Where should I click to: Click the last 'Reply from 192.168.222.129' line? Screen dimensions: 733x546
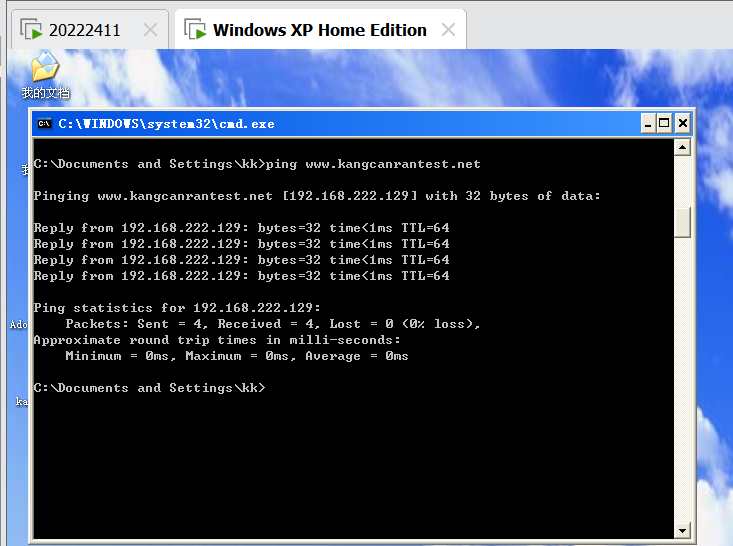[242, 276]
